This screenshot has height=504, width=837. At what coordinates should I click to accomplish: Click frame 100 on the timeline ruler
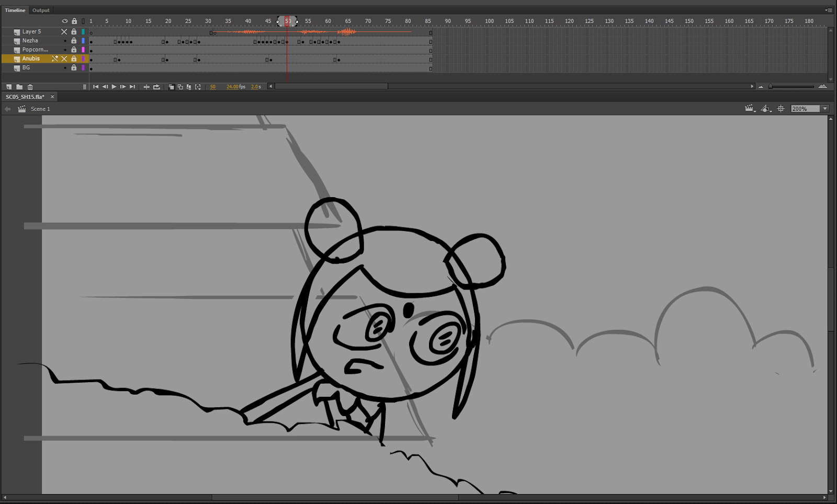point(489,21)
